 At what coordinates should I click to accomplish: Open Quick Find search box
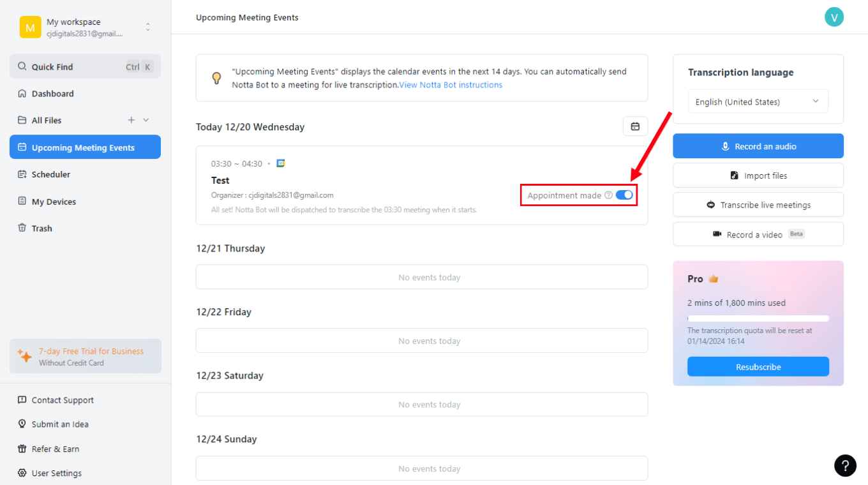[x=85, y=66]
